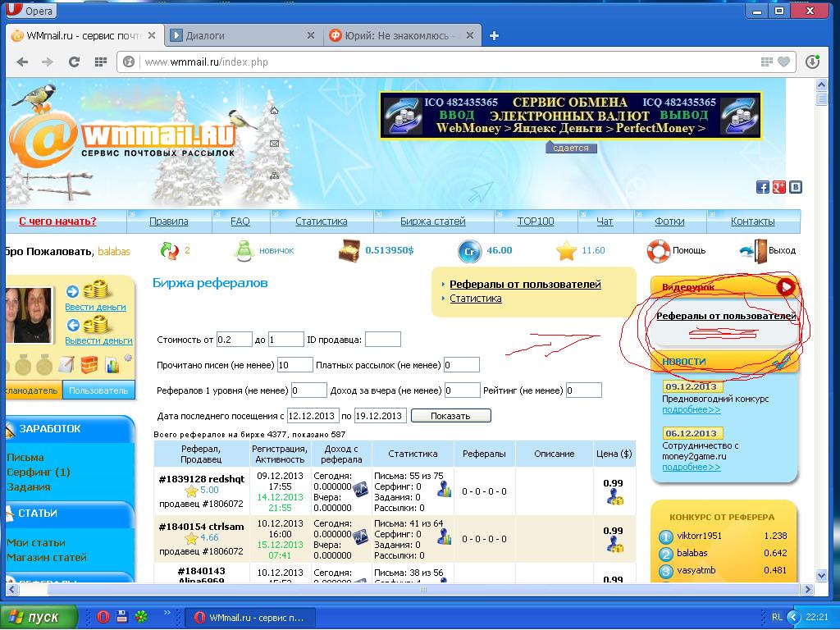This screenshot has width=840, height=630.
Task: Open a new tab with the plus button
Action: [x=494, y=36]
